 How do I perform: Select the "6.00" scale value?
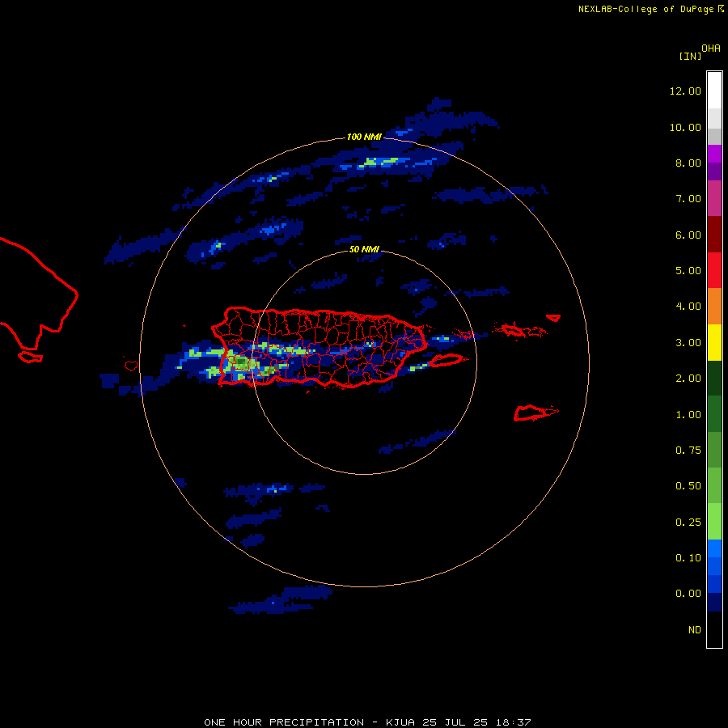tap(688, 235)
